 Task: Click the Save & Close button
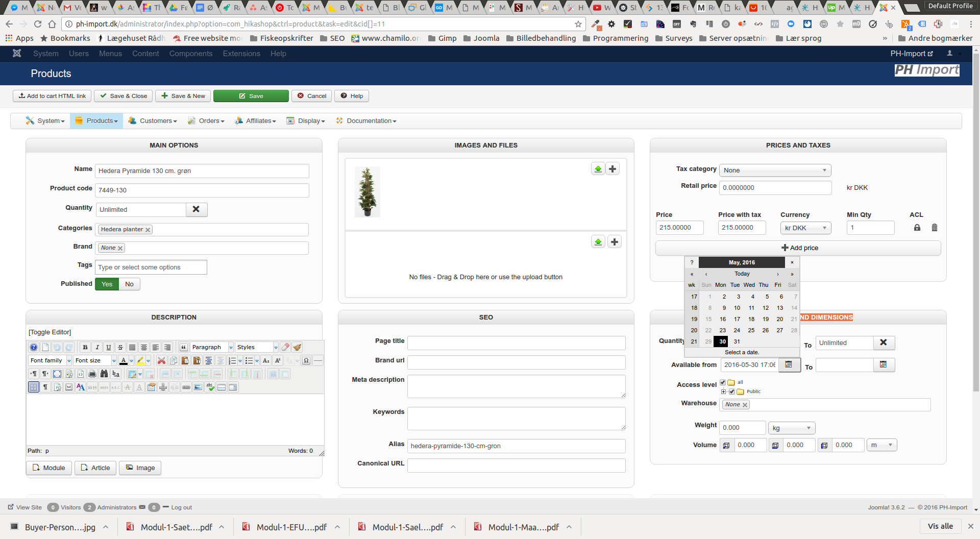tap(124, 96)
